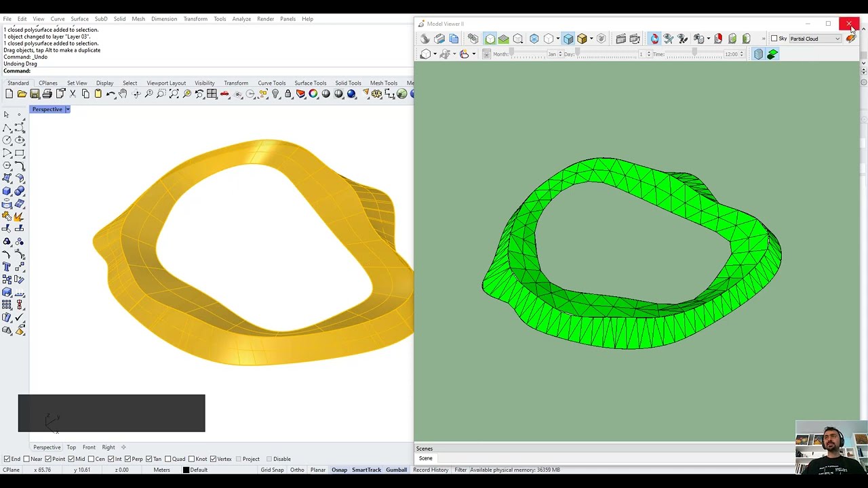Toggle the Near osnap checkbox

[26, 459]
